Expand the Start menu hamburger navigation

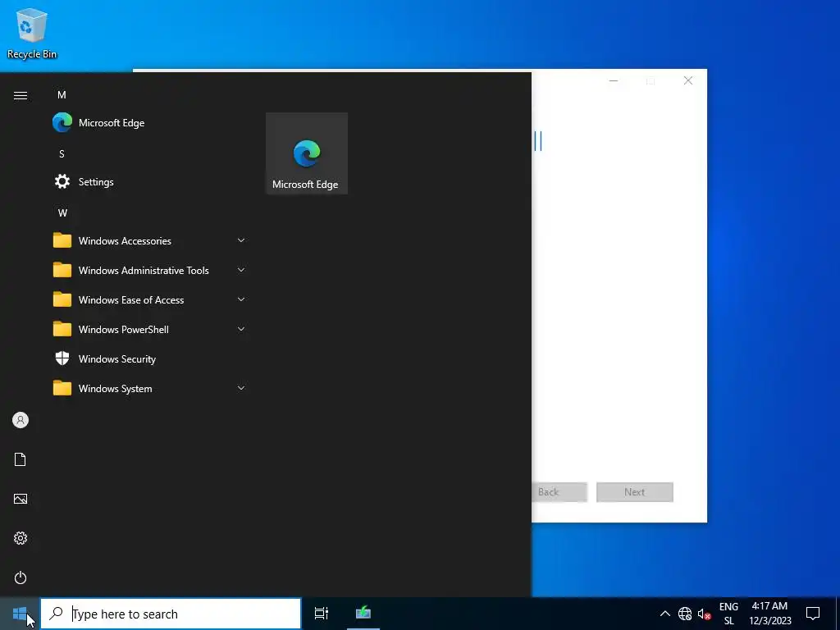coord(21,95)
